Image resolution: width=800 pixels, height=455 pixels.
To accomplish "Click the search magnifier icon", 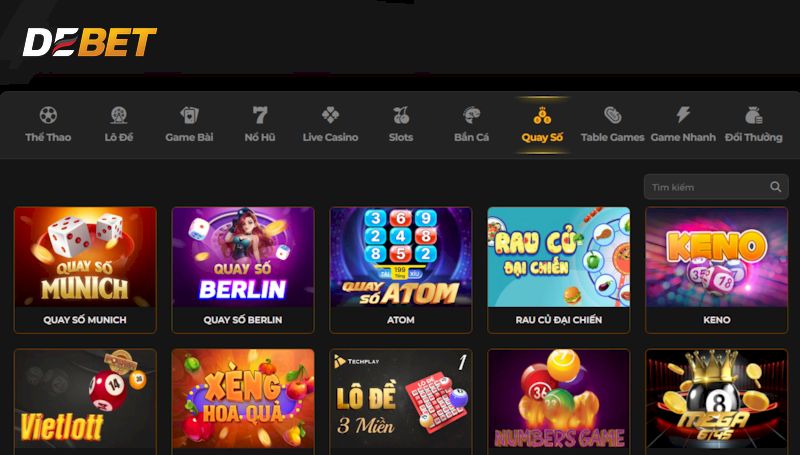I will tap(776, 187).
